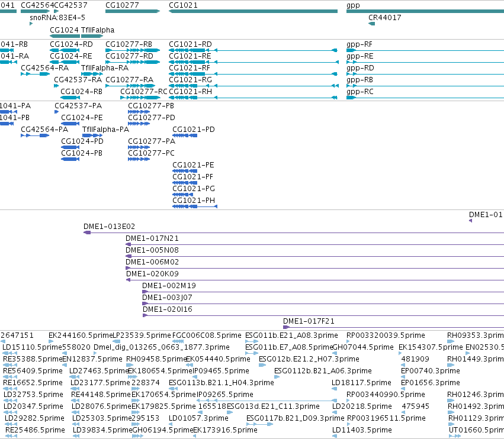
Task: Click transcript CG42537-RA
Action: pyautogui.click(x=78, y=80)
